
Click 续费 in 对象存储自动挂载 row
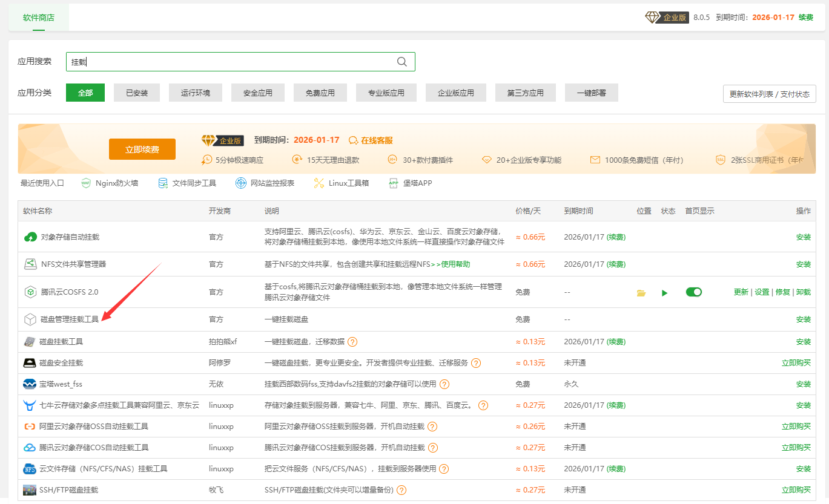pos(616,237)
